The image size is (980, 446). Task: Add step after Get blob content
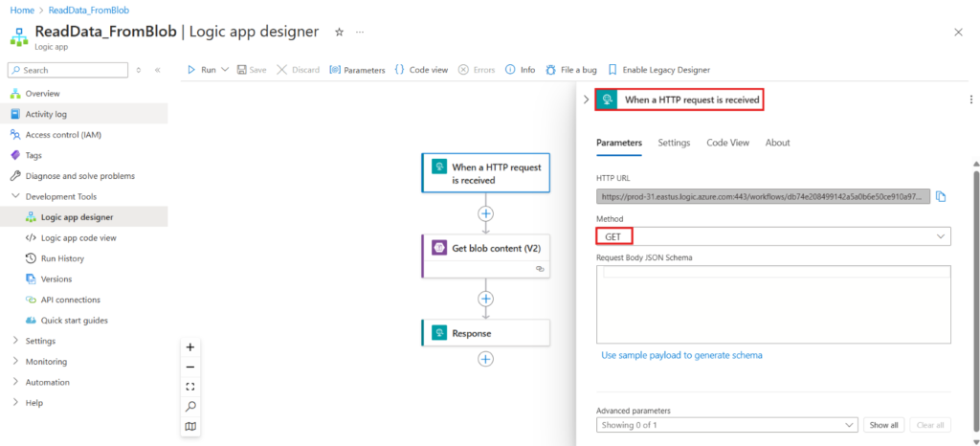485,299
